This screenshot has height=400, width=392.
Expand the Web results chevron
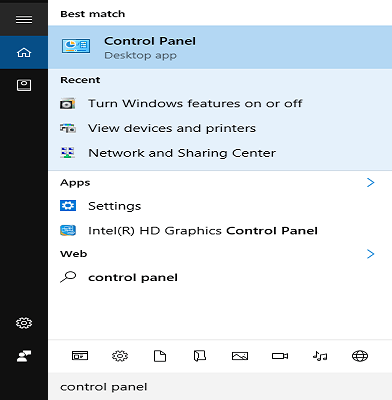pos(370,254)
